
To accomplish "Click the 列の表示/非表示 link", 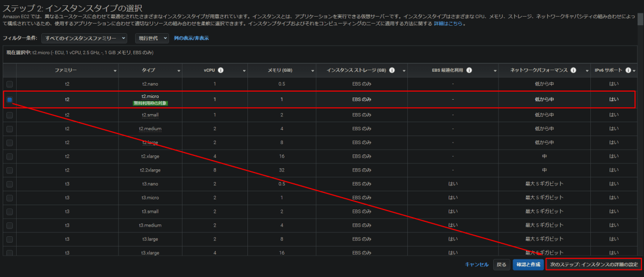I will click(192, 38).
